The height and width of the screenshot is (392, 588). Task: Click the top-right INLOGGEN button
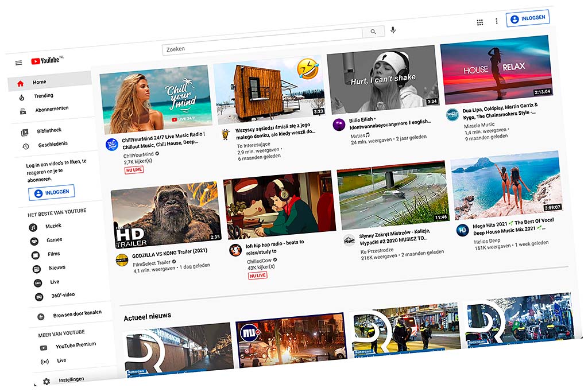coord(528,18)
